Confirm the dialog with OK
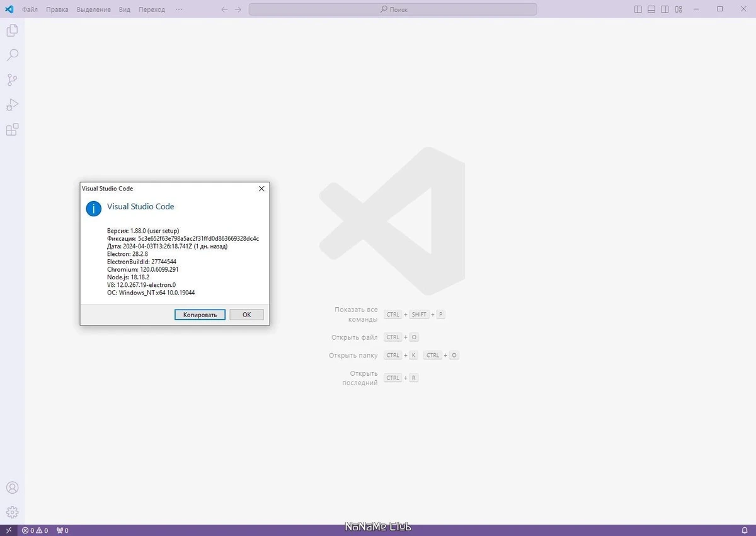Image resolution: width=756 pixels, height=536 pixels. [246, 315]
